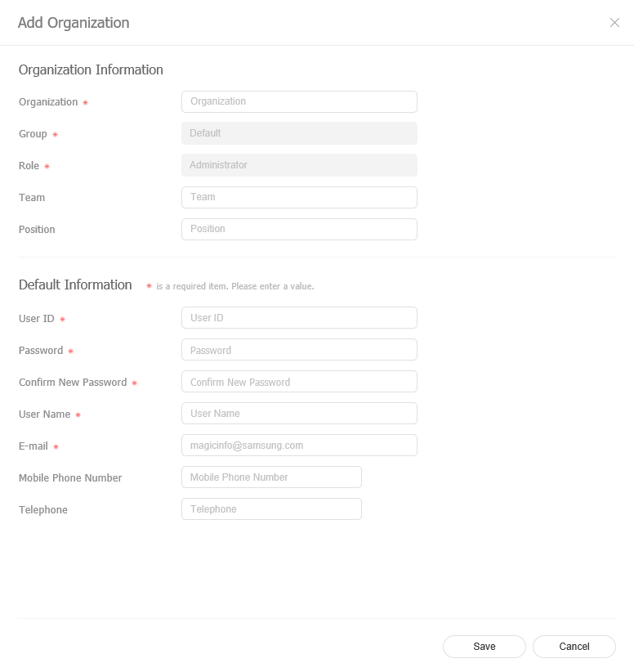Image resolution: width=634 pixels, height=672 pixels.
Task: Click the Role field showing Administrator
Action: pyautogui.click(x=298, y=164)
